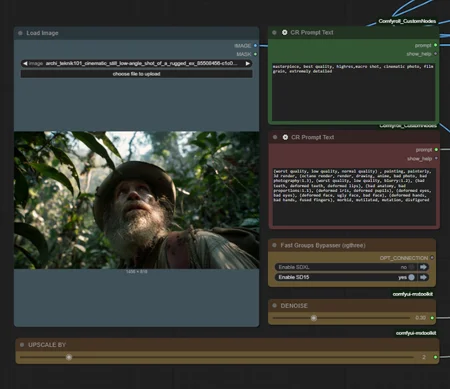The height and width of the screenshot is (389, 450).
Task: Edit the positive prompt text box
Action: click(353, 92)
